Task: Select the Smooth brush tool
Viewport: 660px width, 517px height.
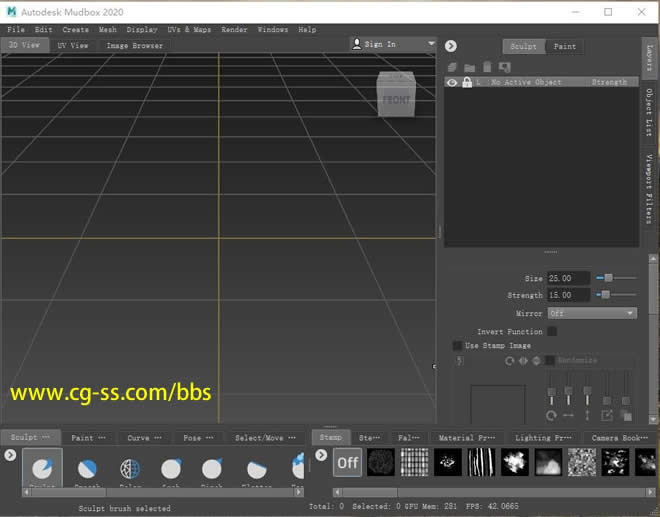Action: tap(87, 470)
